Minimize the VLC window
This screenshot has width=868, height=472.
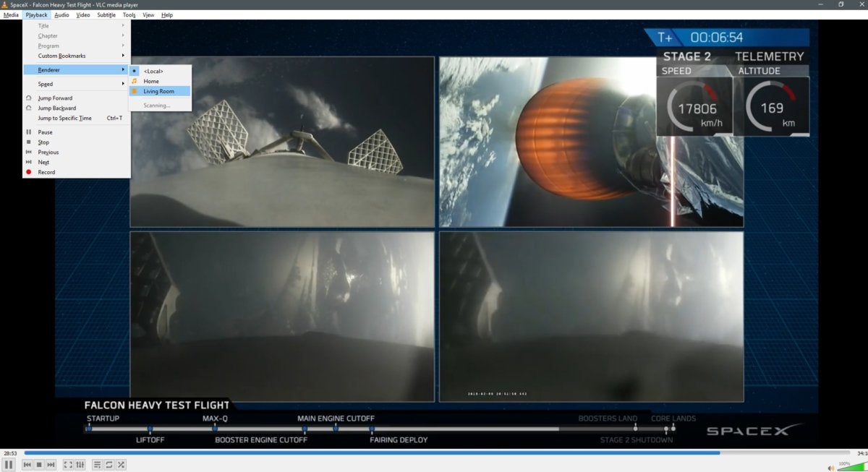tap(822, 4)
